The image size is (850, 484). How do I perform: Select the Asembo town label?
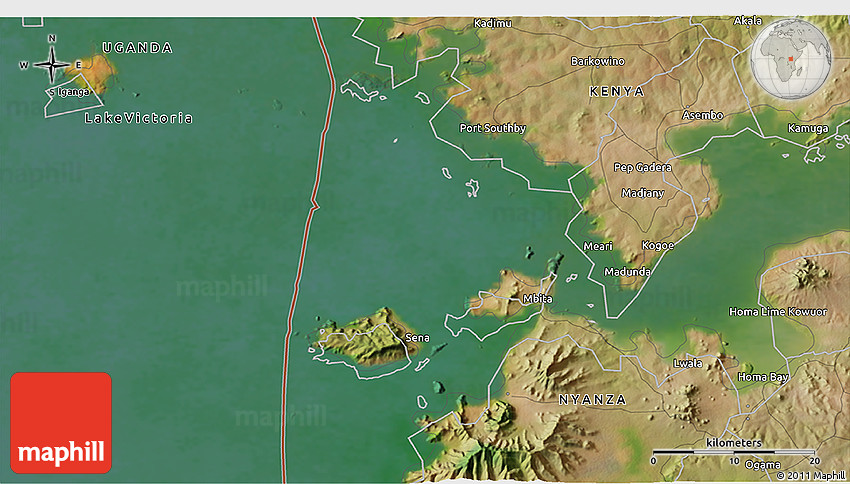point(702,115)
